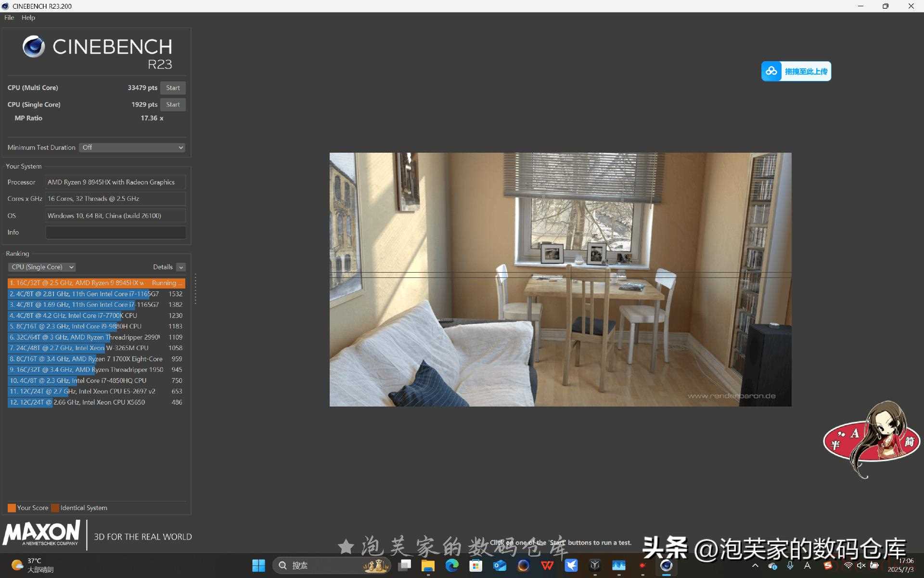Open Microsoft Store from the taskbar
This screenshot has height=578, width=924.
(x=475, y=565)
